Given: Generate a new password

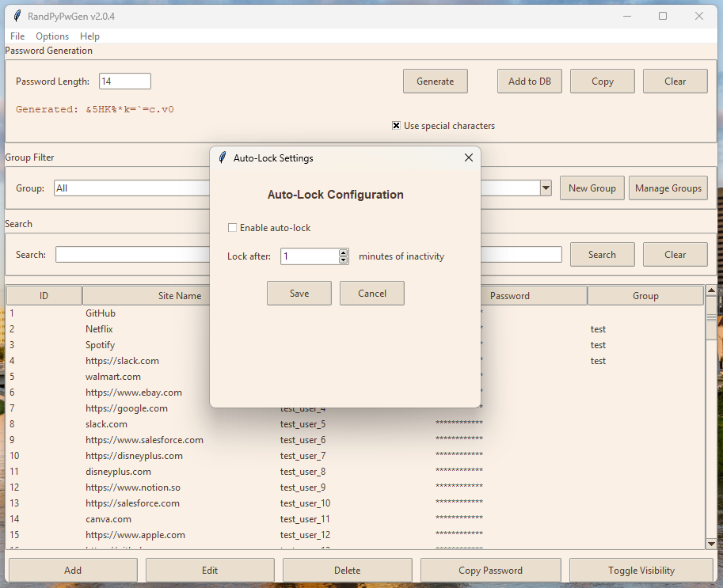Looking at the screenshot, I should point(436,81).
